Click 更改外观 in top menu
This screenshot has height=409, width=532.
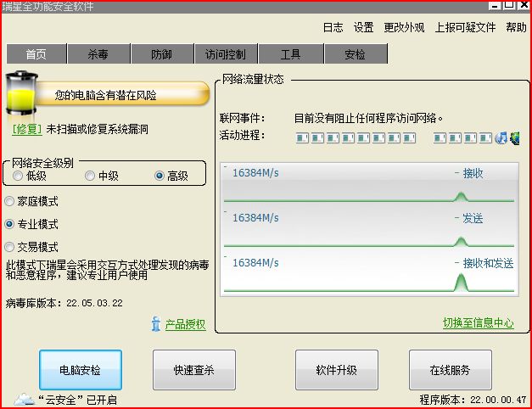pyautogui.click(x=404, y=27)
